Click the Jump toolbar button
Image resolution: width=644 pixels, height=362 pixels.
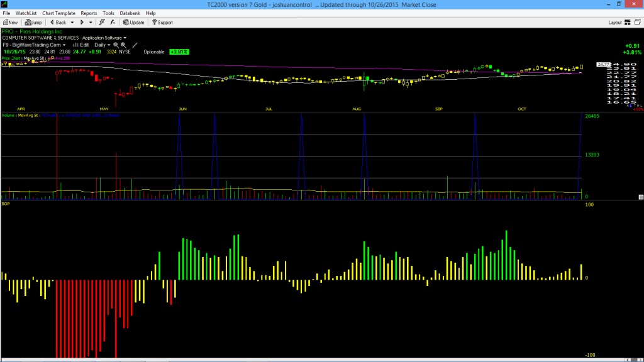33,23
